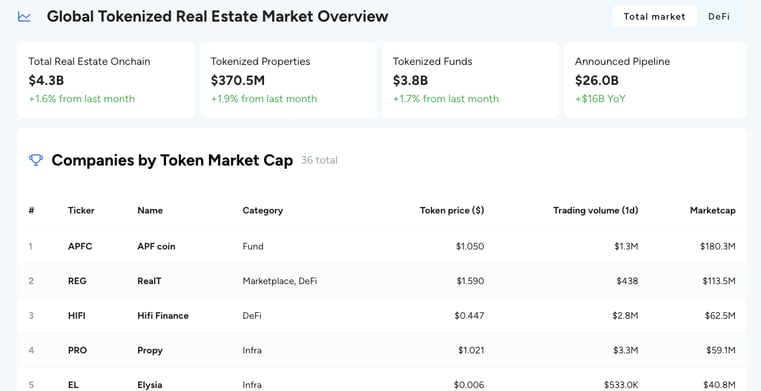Click the Name column header
The width and height of the screenshot is (761, 391).
pyautogui.click(x=150, y=211)
